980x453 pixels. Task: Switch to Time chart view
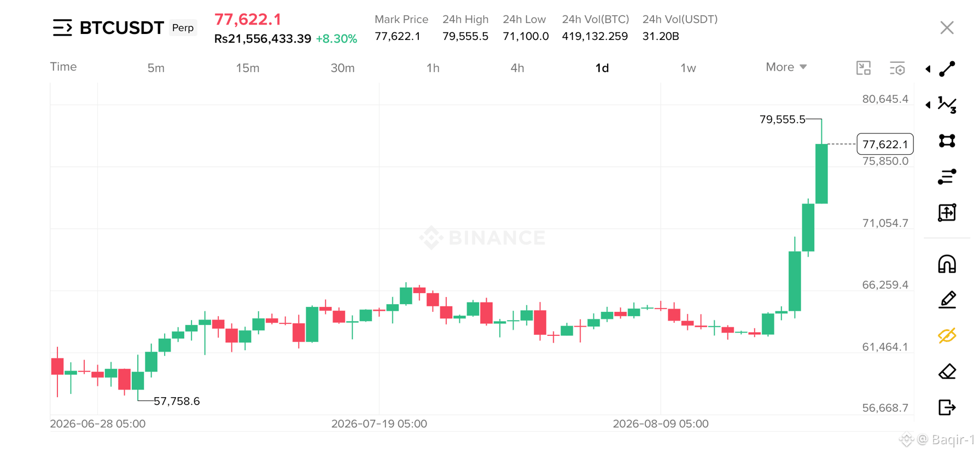tap(63, 67)
